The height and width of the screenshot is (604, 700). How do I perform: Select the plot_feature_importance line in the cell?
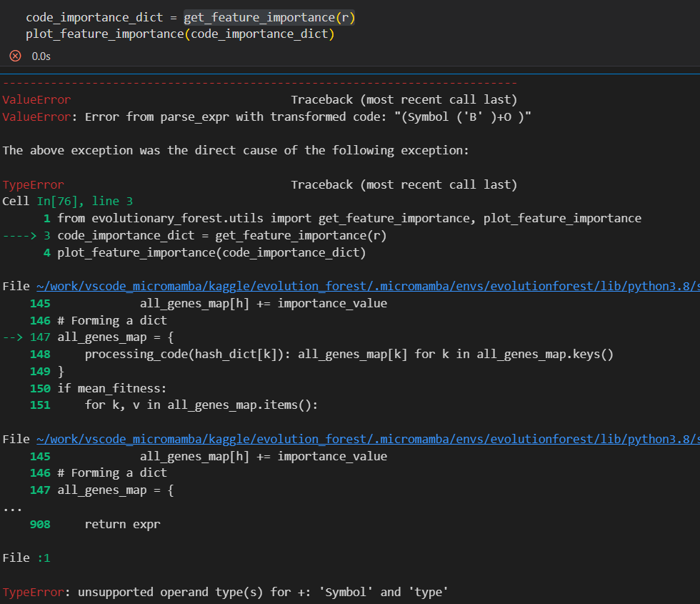point(179,34)
